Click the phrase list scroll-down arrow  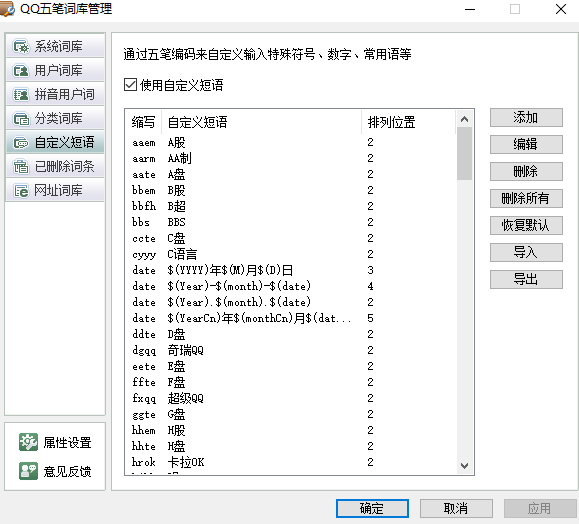tap(465, 466)
